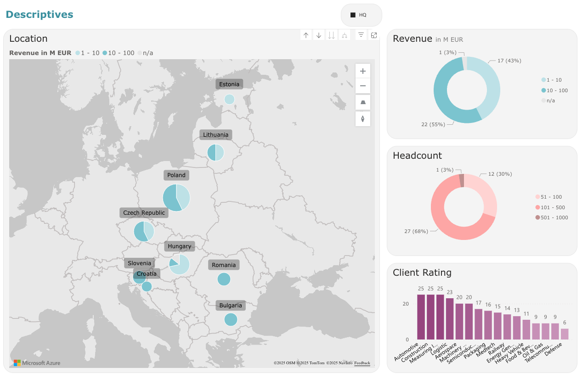Reset map rotation with compass button
588x384 pixels.
pos(363,119)
